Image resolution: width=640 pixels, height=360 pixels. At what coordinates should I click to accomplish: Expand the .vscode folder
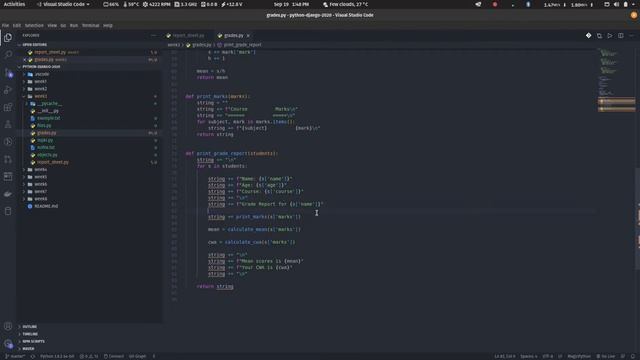click(x=41, y=74)
